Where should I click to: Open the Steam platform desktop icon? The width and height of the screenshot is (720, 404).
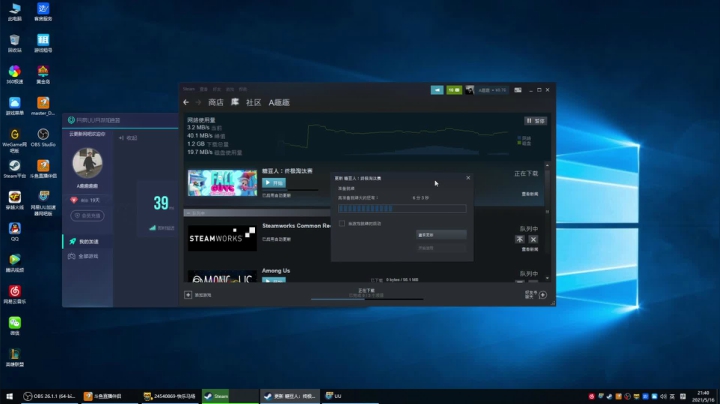click(15, 168)
